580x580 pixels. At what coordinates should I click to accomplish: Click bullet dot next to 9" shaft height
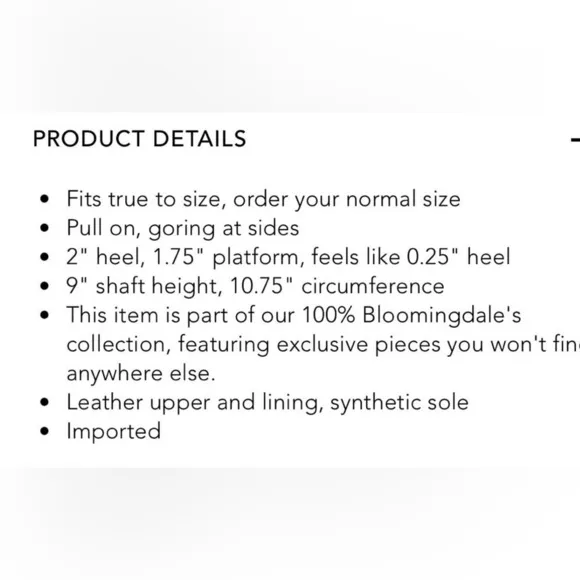(x=44, y=286)
